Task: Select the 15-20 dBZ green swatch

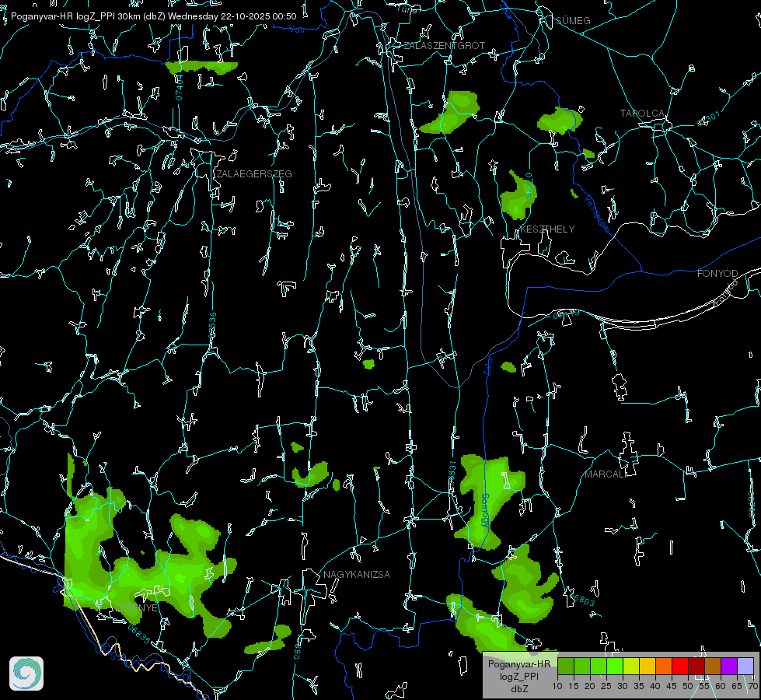Action: [582, 666]
